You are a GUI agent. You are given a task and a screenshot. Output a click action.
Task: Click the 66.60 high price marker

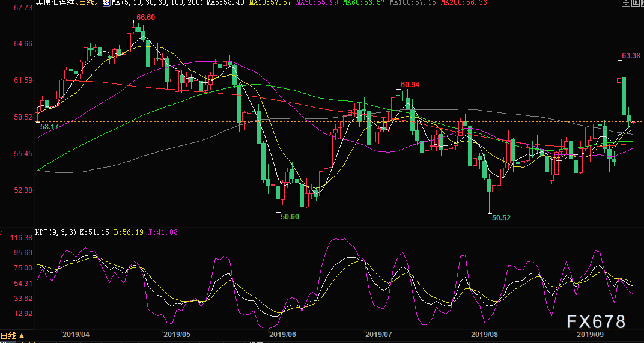point(145,18)
